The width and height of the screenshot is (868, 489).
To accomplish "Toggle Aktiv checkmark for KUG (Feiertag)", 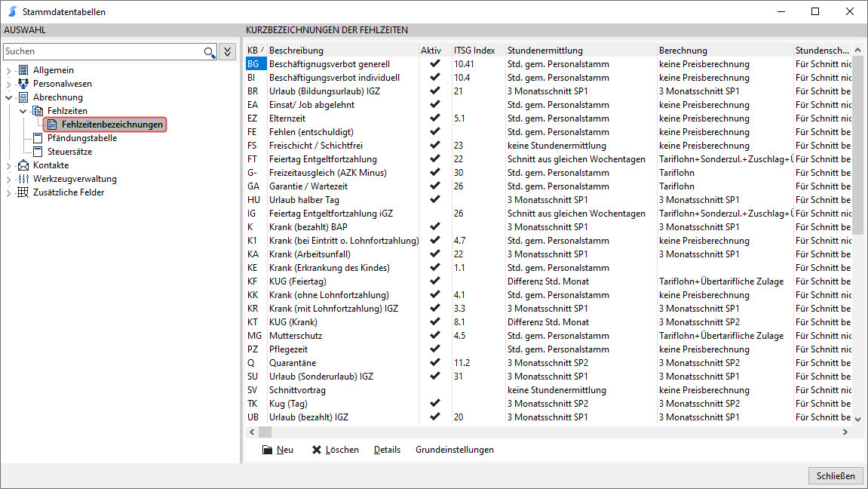I will click(435, 281).
